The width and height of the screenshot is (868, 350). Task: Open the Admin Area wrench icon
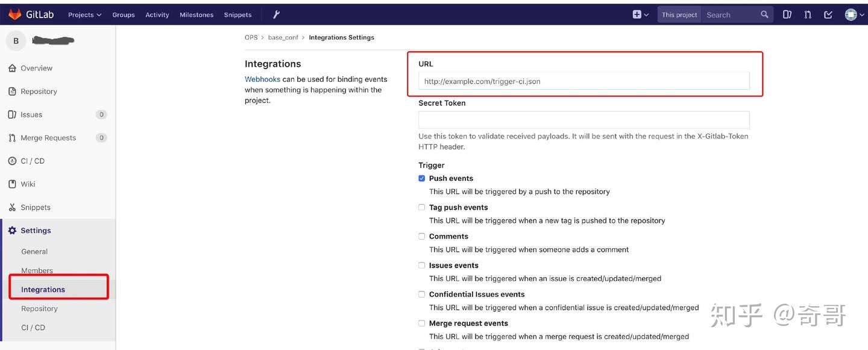coord(275,14)
